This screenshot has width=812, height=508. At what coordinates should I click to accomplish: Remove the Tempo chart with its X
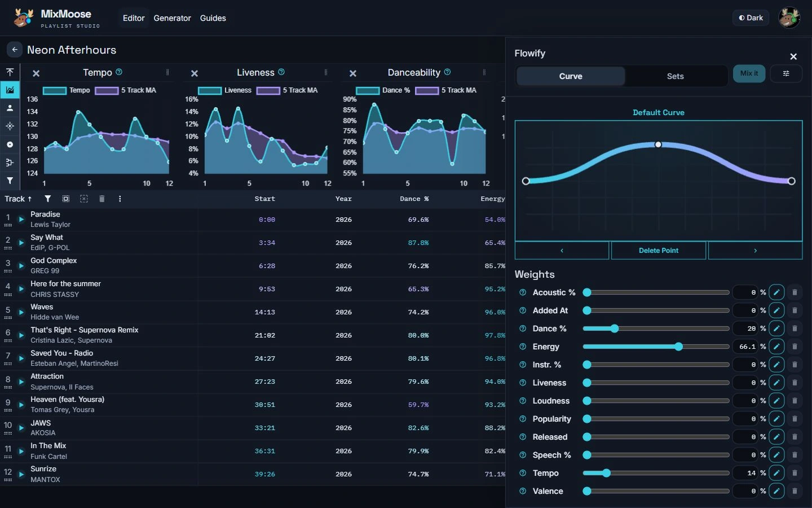tap(36, 73)
